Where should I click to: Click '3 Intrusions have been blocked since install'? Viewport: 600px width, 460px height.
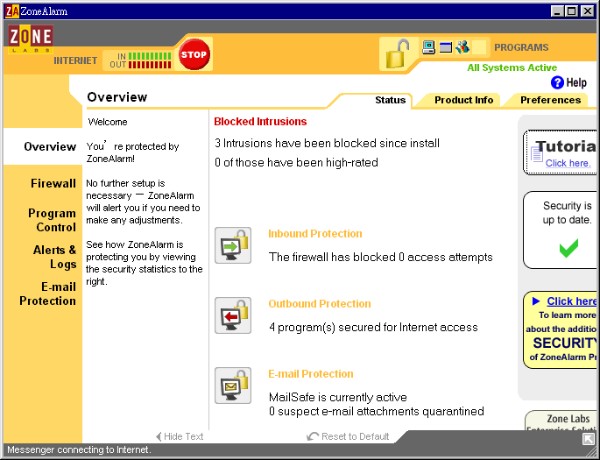327,143
